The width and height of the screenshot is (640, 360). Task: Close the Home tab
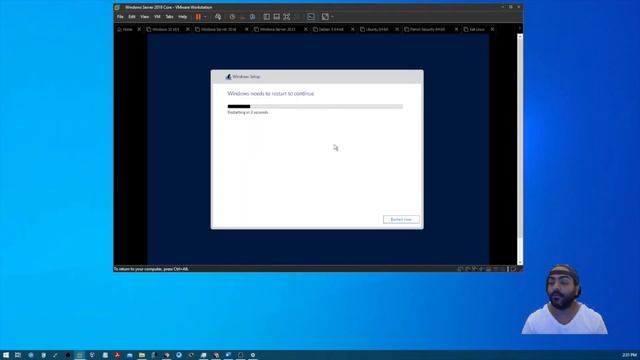(x=139, y=29)
